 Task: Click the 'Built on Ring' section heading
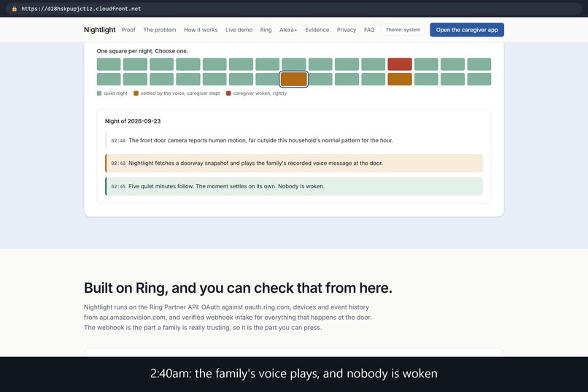(x=238, y=288)
